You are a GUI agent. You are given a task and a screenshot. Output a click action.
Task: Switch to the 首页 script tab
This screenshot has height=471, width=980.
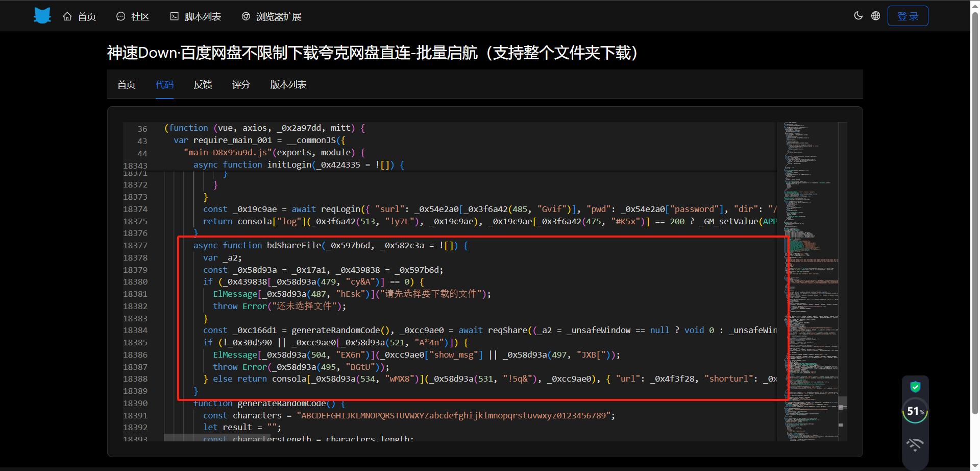coord(126,85)
